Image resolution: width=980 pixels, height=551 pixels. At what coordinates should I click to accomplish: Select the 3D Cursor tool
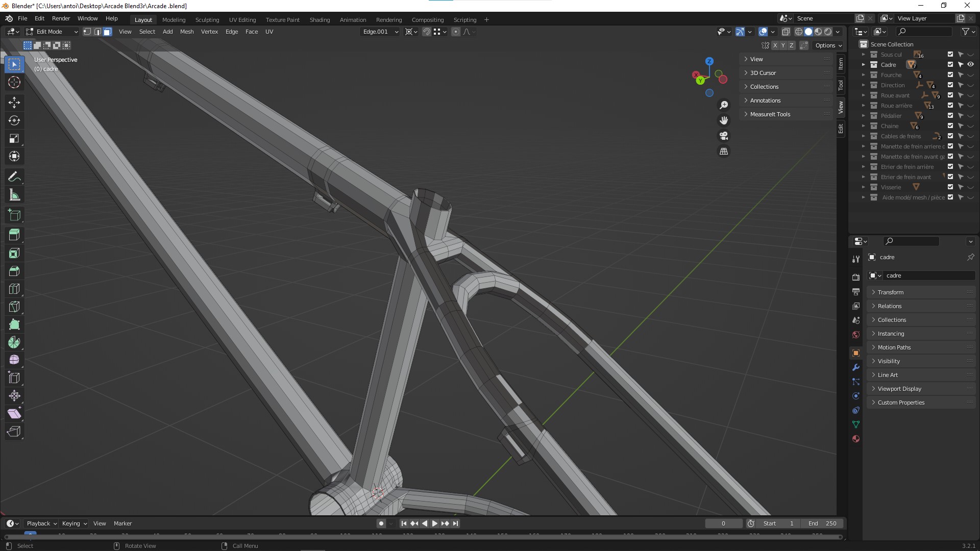[14, 82]
